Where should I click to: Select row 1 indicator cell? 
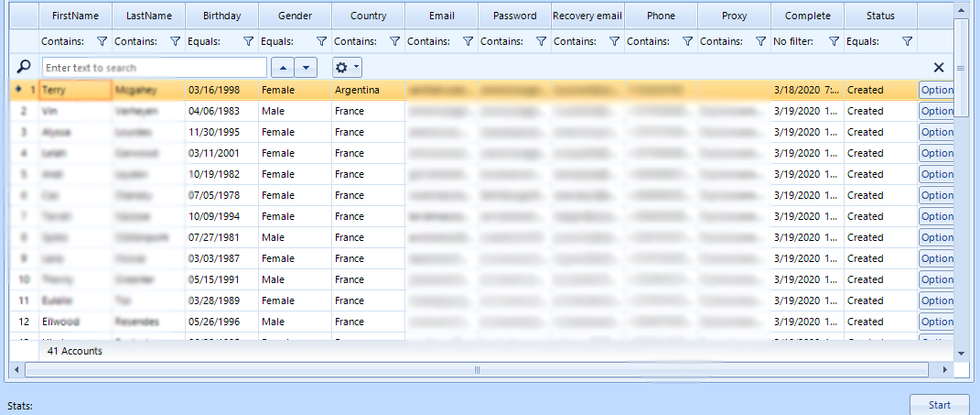[x=25, y=90]
